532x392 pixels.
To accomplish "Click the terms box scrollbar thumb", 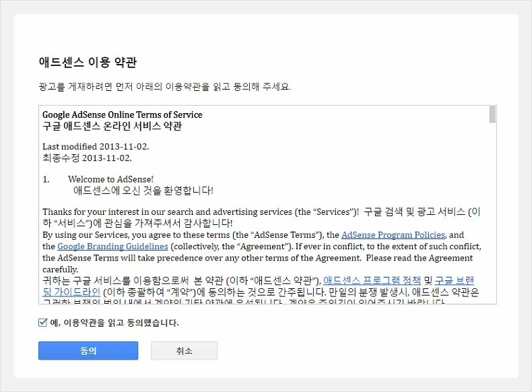I will pos(492,115).
